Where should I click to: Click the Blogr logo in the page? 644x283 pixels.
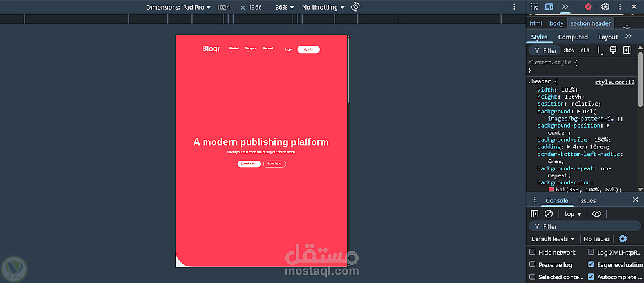click(x=211, y=49)
